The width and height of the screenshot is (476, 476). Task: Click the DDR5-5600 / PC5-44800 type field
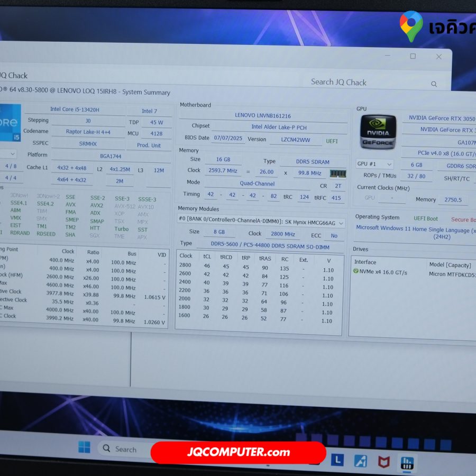270,245
